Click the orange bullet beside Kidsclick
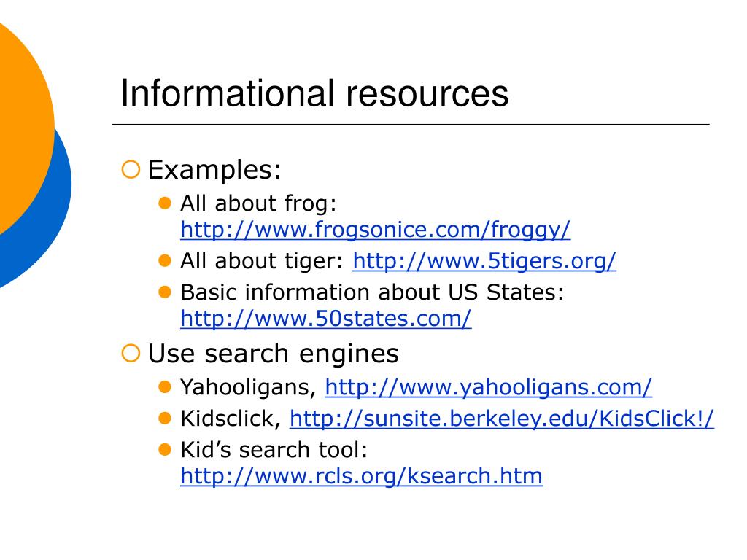747x560 pixels. point(164,419)
